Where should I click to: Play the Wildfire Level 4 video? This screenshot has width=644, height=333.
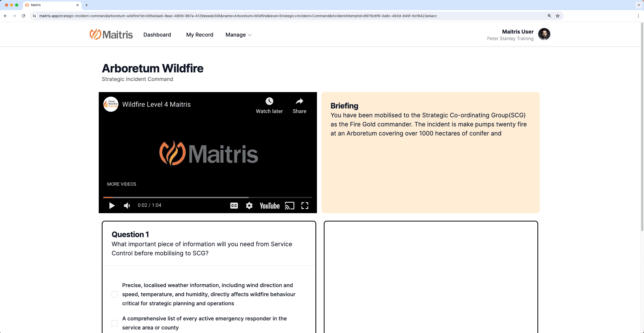[x=112, y=206]
